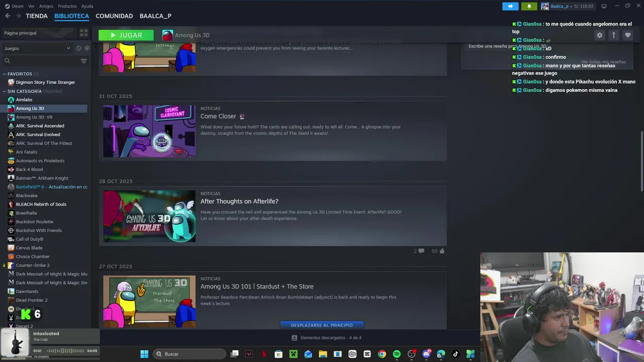Open the BAALCA_P profile tab
This screenshot has height=362, width=644.
coord(155,16)
